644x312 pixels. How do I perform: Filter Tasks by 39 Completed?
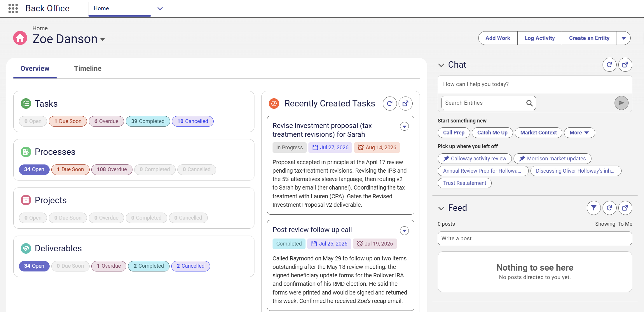pos(148,121)
